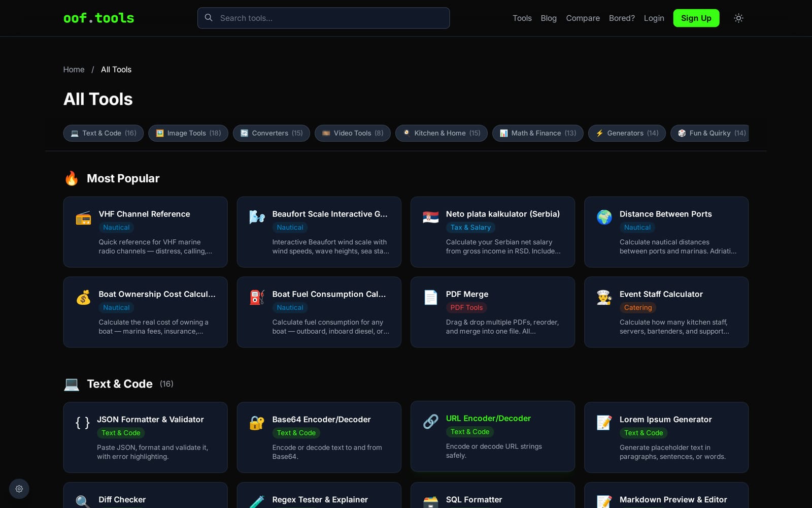Screen dimensions: 812x508
Task: Click the PDF Tools tag
Action: click(466, 308)
